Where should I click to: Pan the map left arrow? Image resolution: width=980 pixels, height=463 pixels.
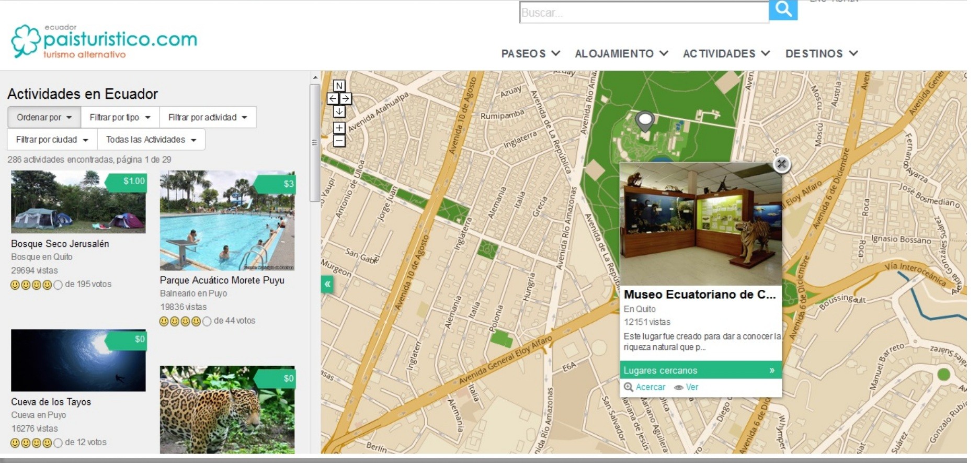pos(333,98)
